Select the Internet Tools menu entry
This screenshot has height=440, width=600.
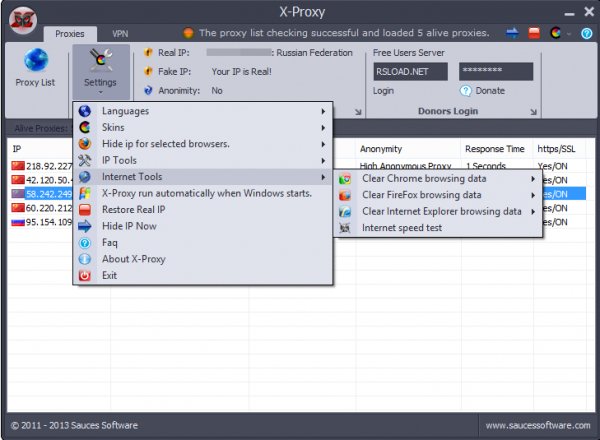(202, 177)
